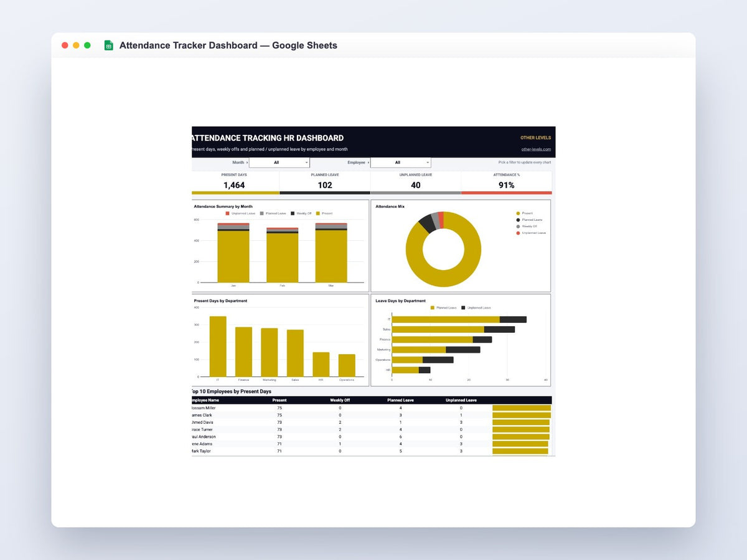Viewport: 747px width, 560px height.
Task: Click Weekly Off swatch in monthly chart legend
Action: (293, 213)
